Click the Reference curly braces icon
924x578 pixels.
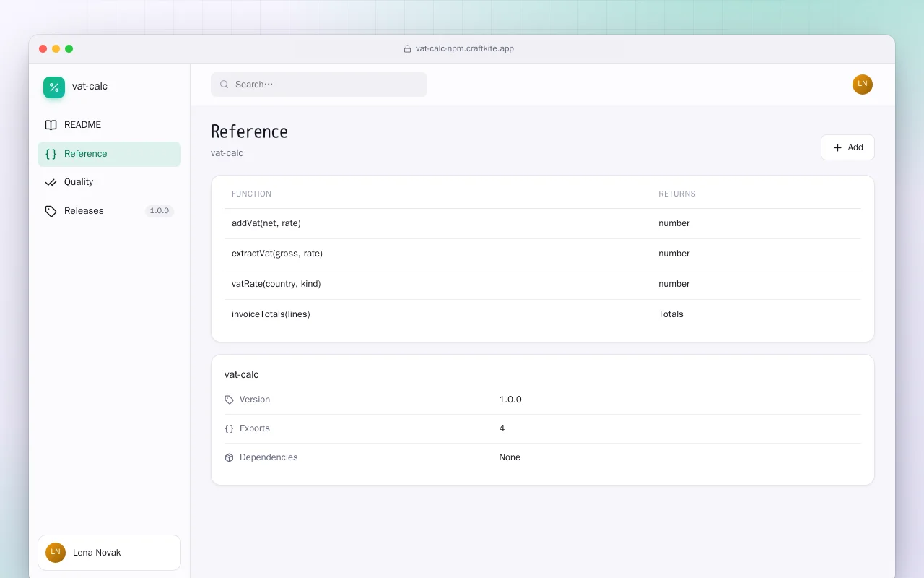(x=51, y=154)
